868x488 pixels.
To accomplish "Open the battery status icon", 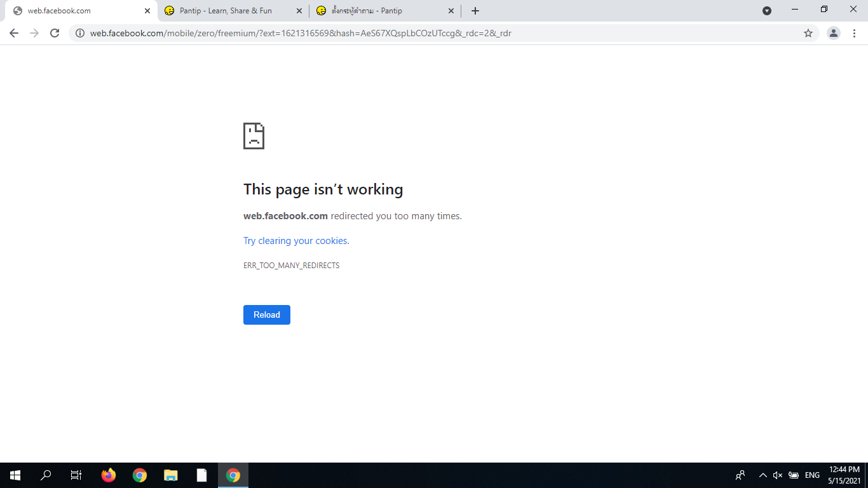I will (794, 475).
